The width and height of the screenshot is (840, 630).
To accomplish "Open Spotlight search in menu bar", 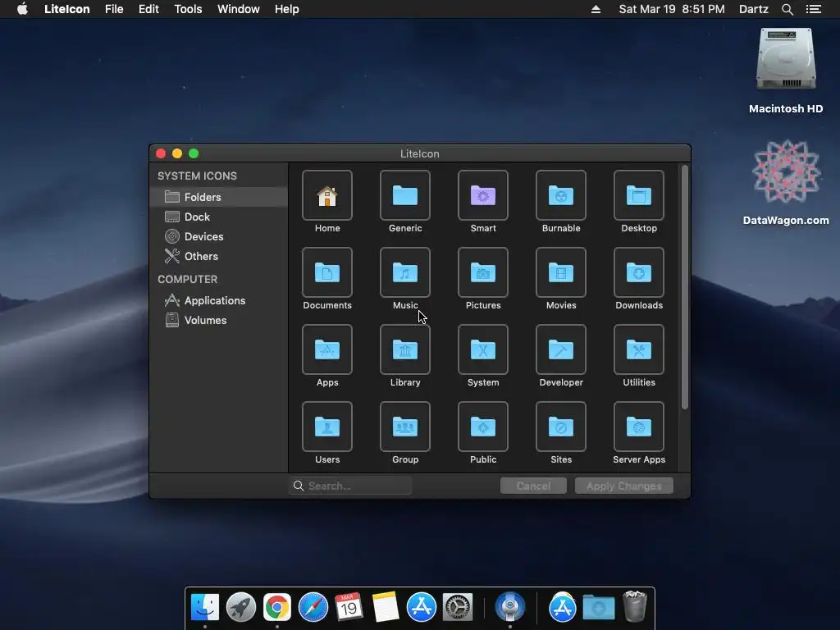I will 787,9.
